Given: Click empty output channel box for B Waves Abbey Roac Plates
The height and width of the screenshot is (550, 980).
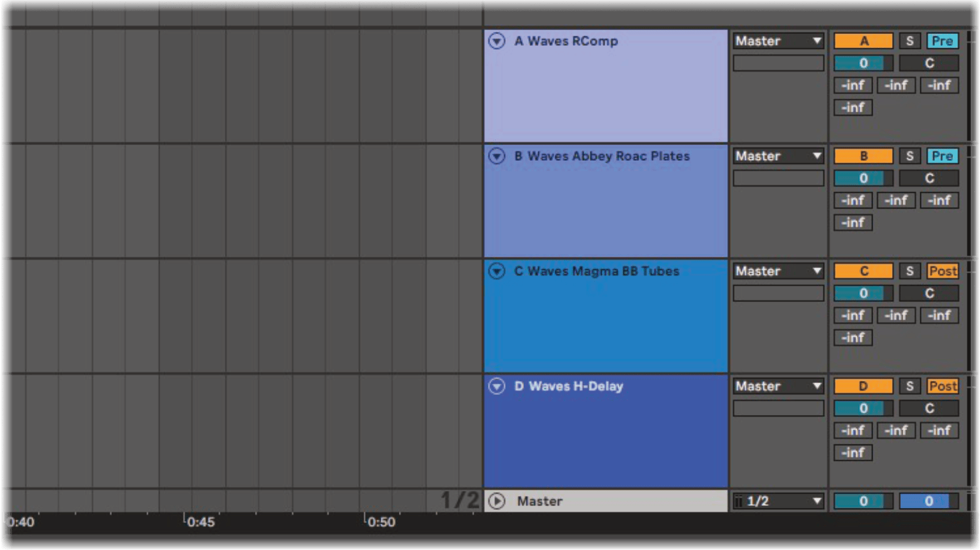Looking at the screenshot, I should 778,178.
